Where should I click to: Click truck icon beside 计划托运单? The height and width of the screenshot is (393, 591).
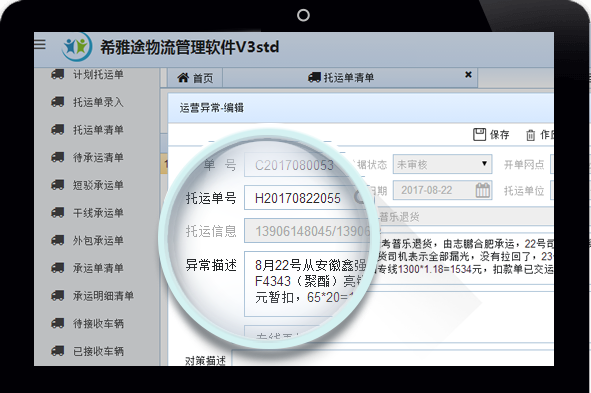(x=58, y=74)
